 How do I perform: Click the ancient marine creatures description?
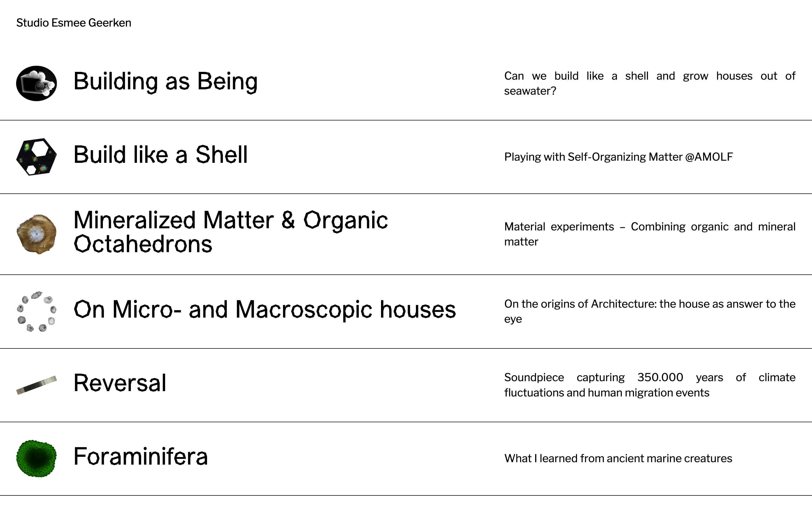[618, 458]
